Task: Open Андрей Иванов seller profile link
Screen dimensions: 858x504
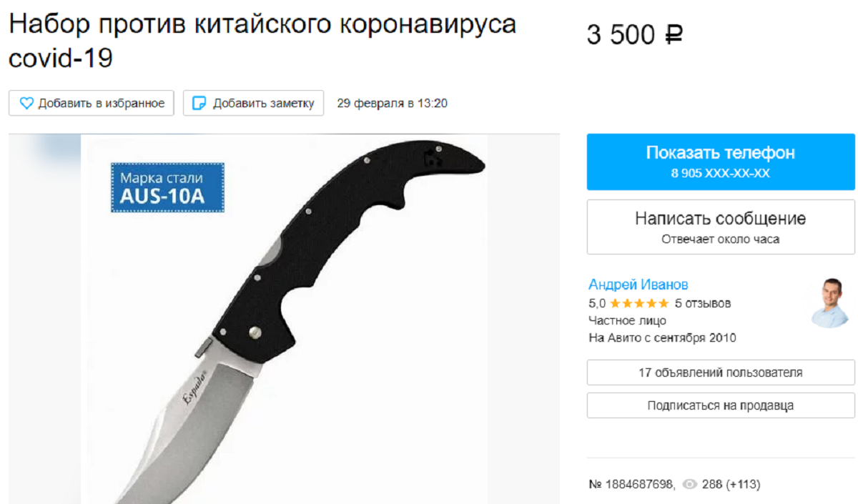Action: (x=638, y=285)
